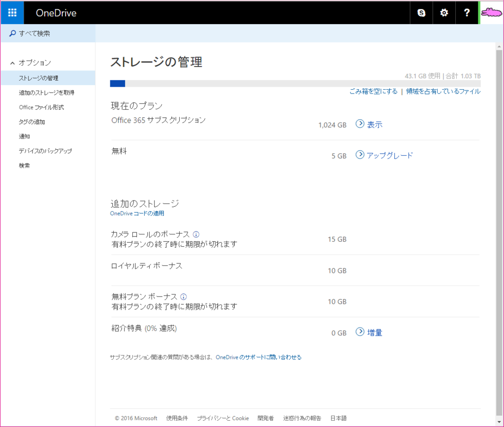Open 通知 option in sidebar
The image size is (504, 427).
tap(25, 136)
